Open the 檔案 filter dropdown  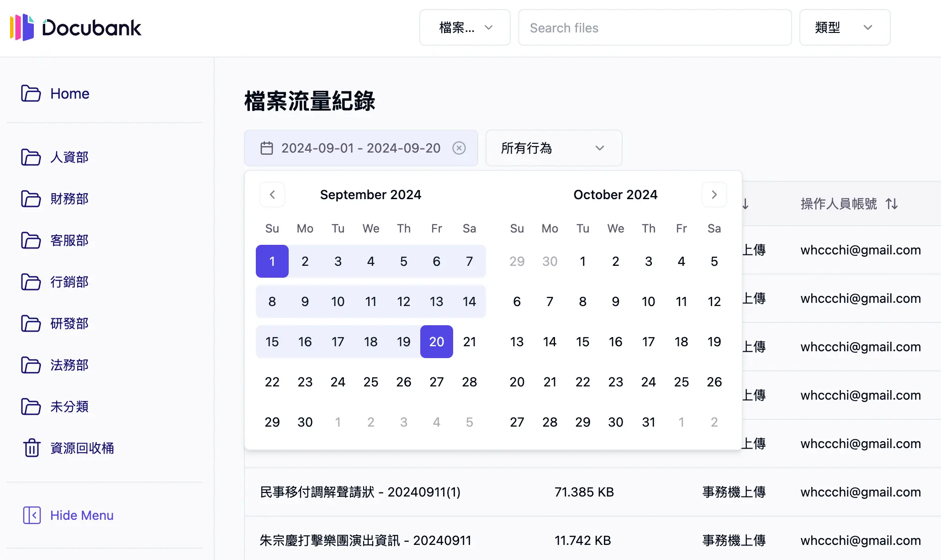pyautogui.click(x=465, y=27)
